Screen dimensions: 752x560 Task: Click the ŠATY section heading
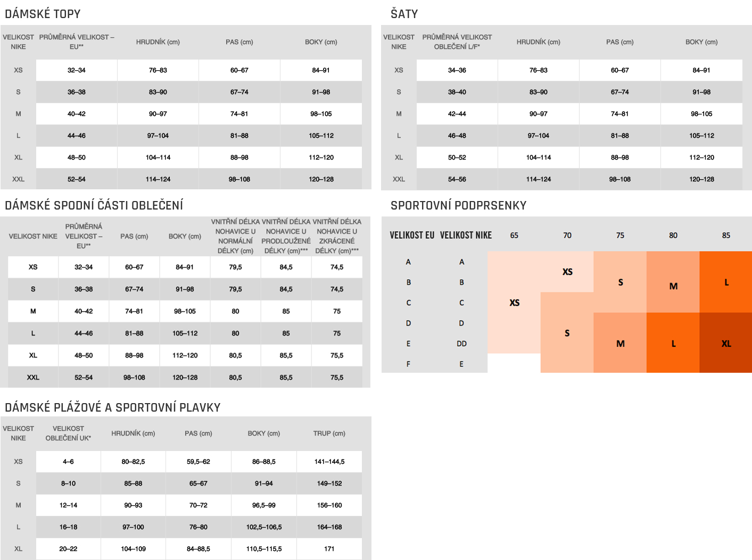coord(404,14)
